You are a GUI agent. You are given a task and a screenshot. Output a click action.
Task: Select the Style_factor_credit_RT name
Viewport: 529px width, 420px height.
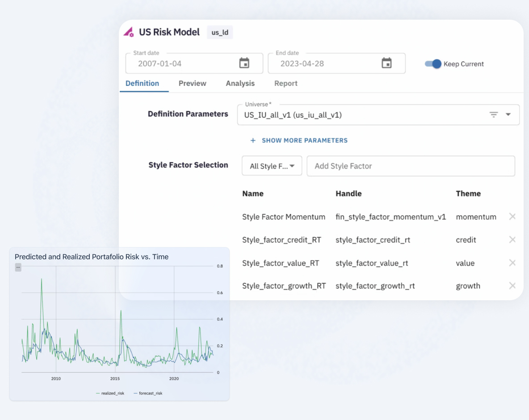click(282, 240)
